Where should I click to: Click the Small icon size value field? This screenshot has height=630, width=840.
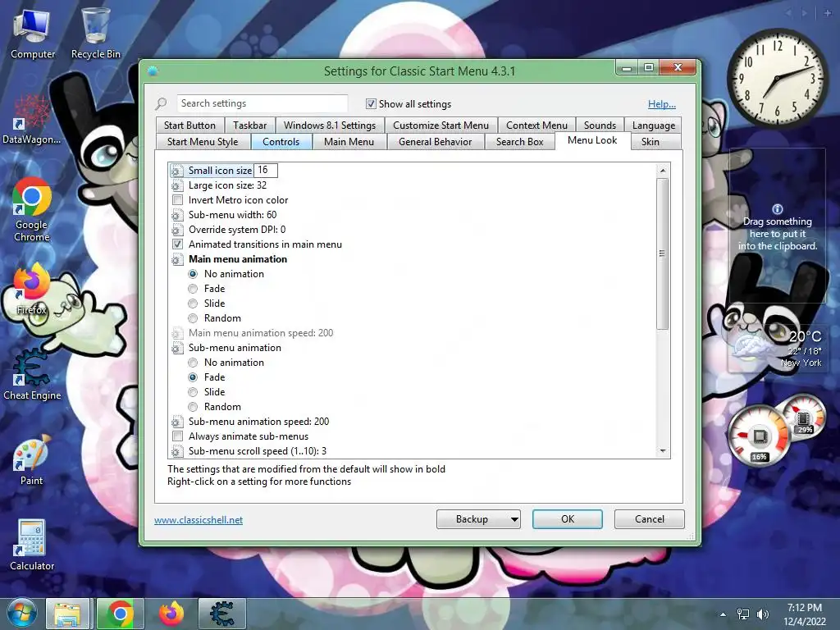pos(266,171)
